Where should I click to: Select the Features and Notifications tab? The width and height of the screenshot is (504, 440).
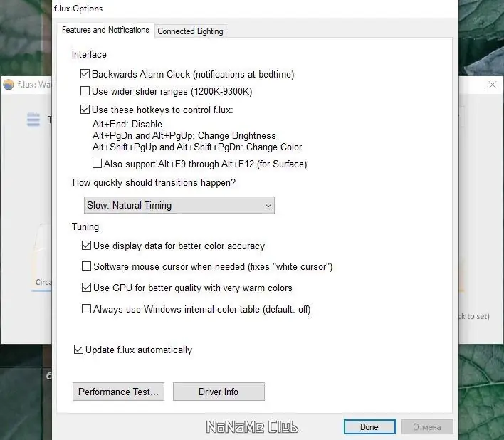[x=105, y=30]
